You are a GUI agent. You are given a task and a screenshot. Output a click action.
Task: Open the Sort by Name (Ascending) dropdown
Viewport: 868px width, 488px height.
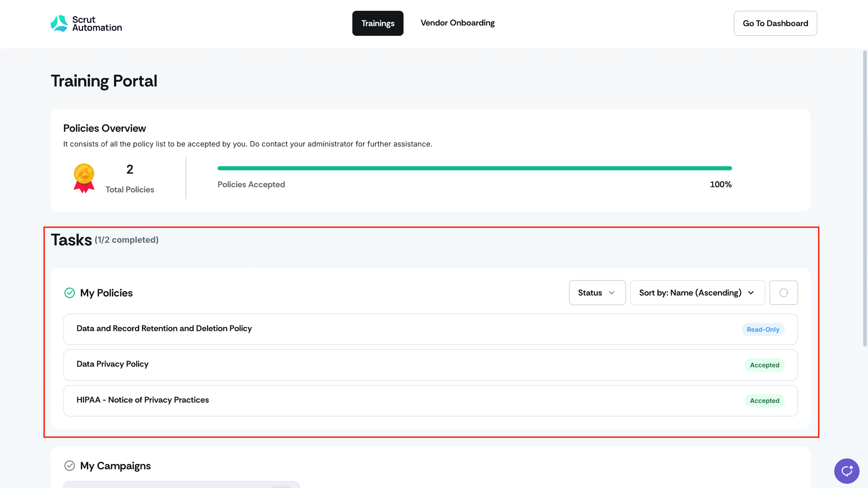(x=697, y=293)
